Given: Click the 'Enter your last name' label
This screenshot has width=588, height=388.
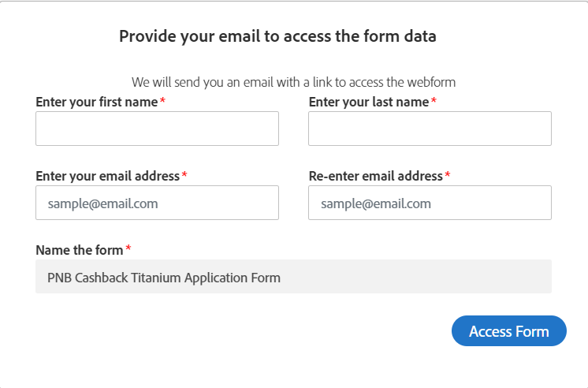Looking at the screenshot, I should 369,102.
